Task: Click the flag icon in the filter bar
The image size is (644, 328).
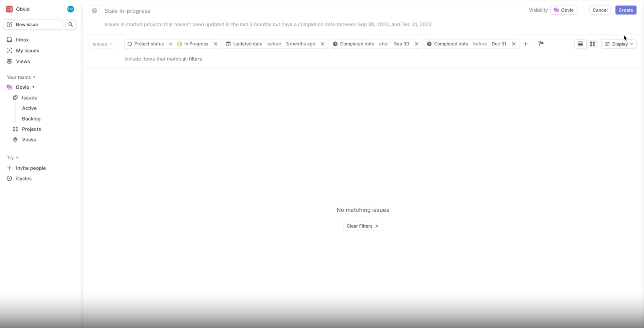Action: point(541,44)
